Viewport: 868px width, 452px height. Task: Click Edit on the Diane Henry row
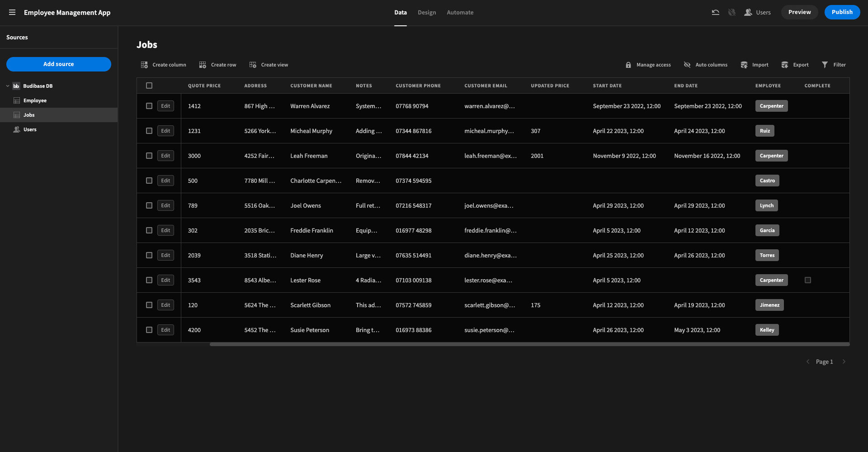coord(166,255)
